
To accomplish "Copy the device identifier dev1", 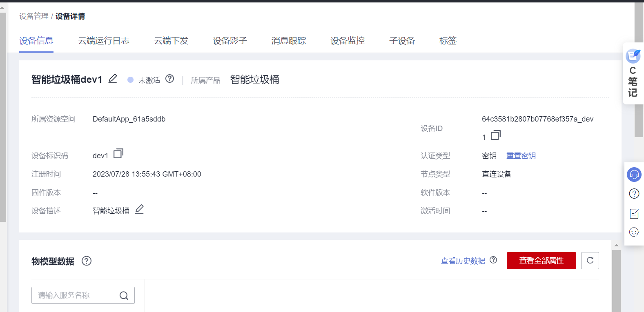I will (118, 153).
